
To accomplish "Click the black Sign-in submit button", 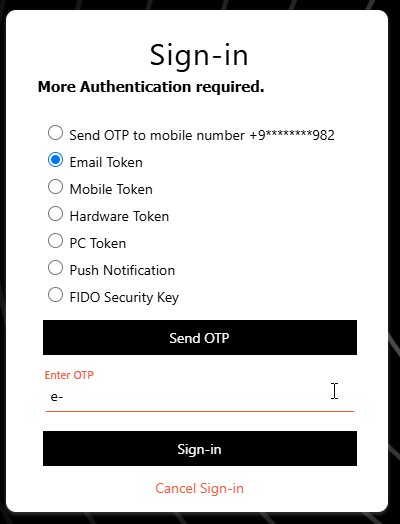I will tap(200, 448).
